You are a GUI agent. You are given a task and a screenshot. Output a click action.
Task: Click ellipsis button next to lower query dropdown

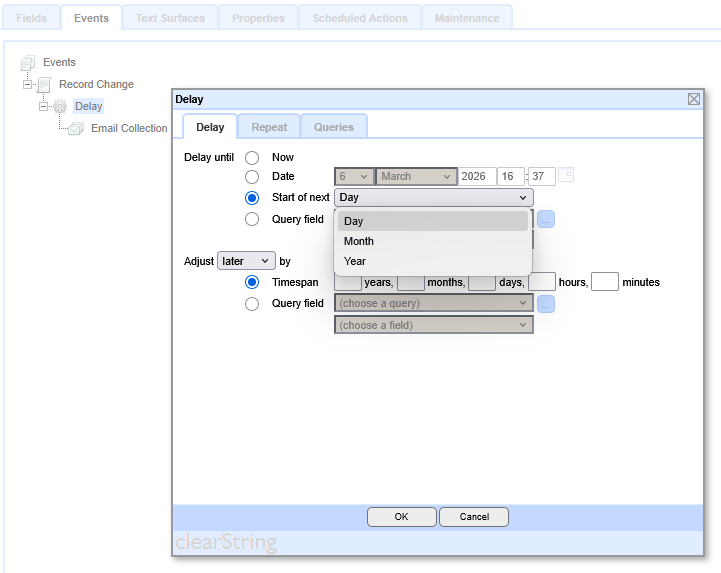(546, 303)
